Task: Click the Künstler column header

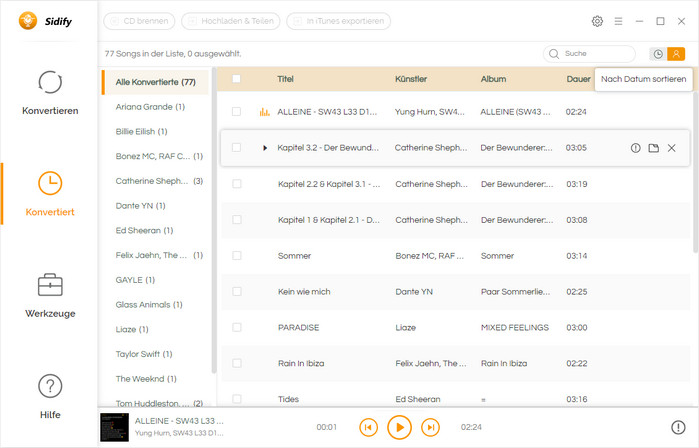Action: point(411,79)
